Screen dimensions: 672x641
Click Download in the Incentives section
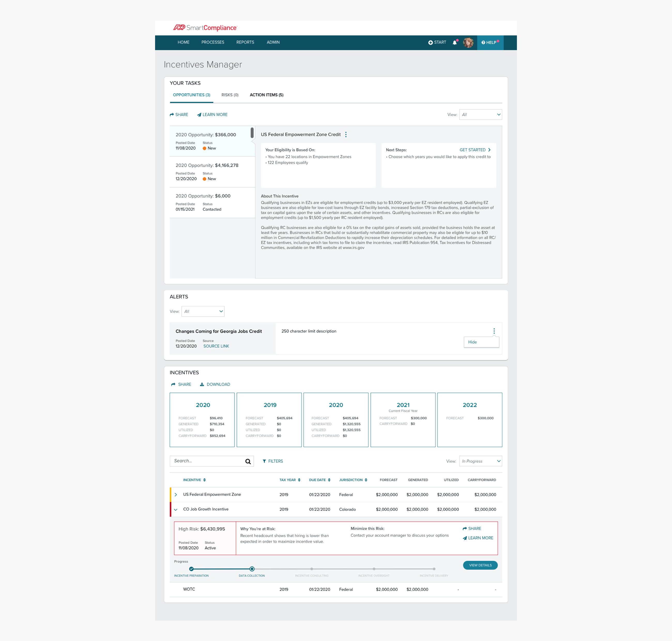(x=215, y=384)
